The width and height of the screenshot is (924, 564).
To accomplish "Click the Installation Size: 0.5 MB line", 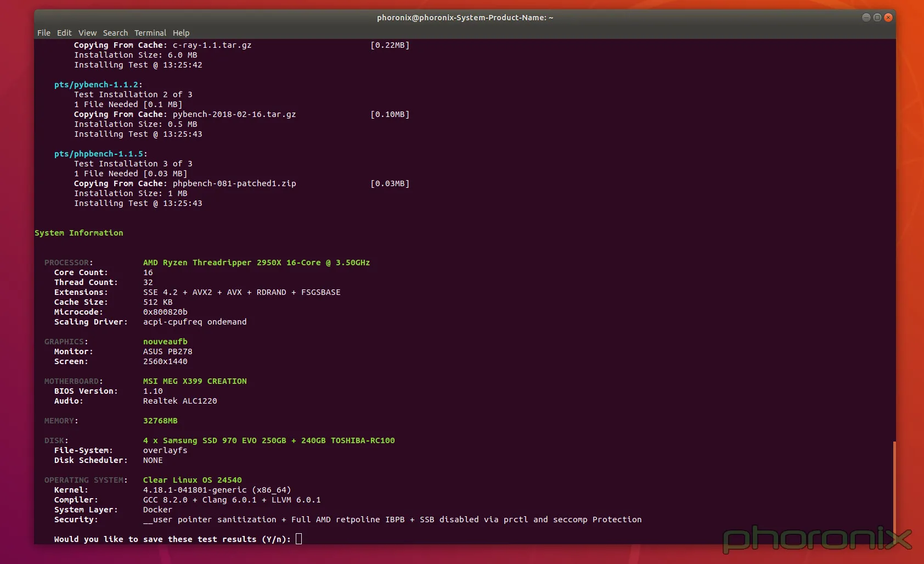I will pos(136,124).
